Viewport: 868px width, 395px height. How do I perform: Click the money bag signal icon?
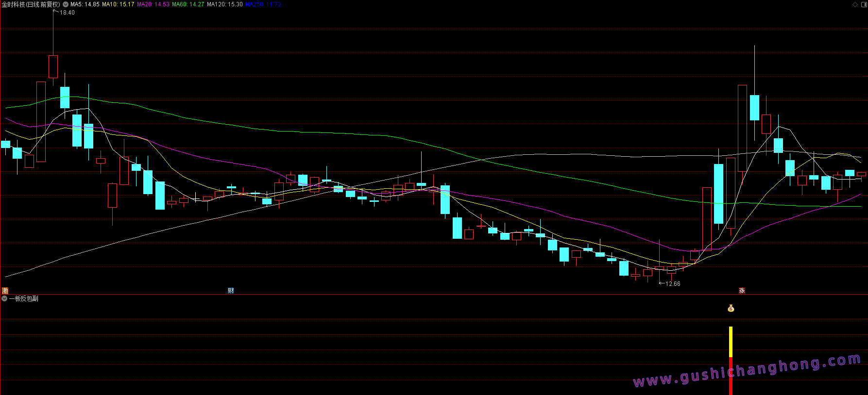pyautogui.click(x=731, y=308)
